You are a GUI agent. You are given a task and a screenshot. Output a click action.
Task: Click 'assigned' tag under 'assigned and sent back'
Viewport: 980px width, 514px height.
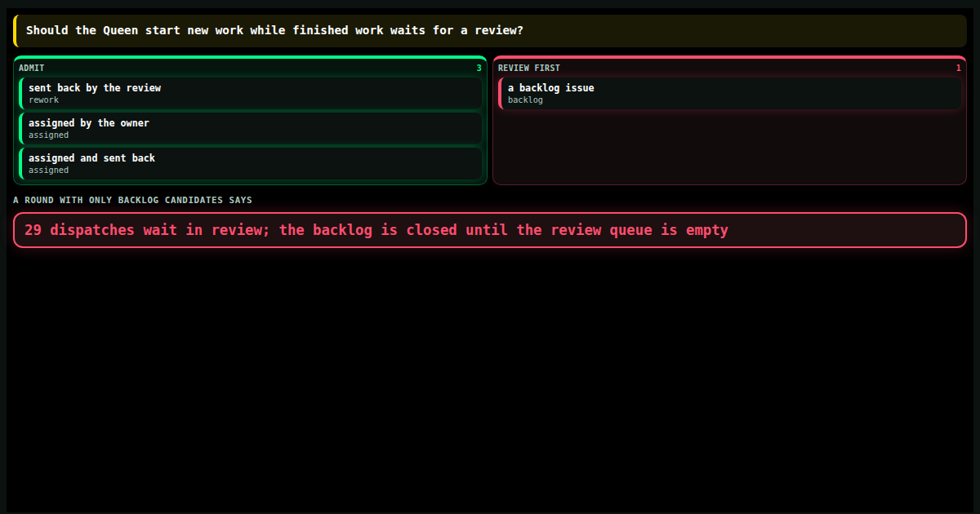pyautogui.click(x=49, y=171)
